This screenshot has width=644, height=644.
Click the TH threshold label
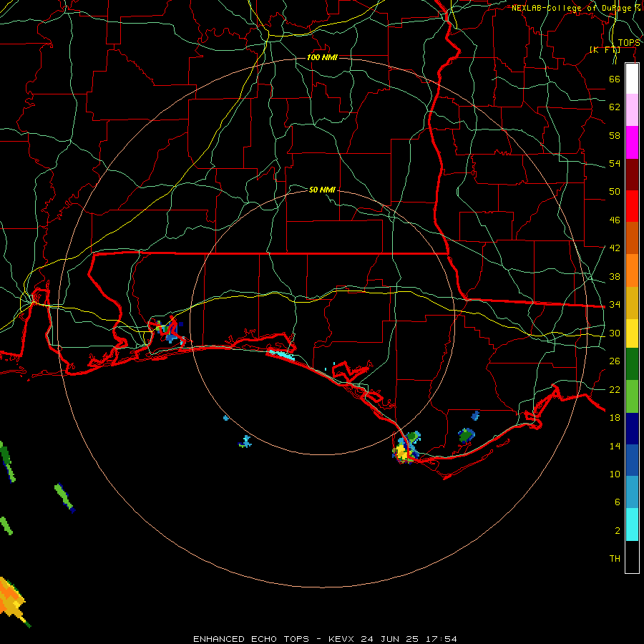pos(615,559)
